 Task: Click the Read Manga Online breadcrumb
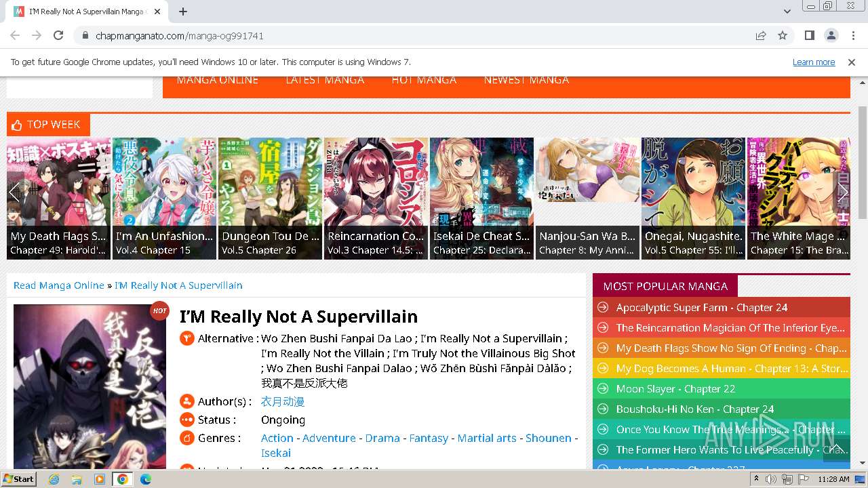click(59, 285)
